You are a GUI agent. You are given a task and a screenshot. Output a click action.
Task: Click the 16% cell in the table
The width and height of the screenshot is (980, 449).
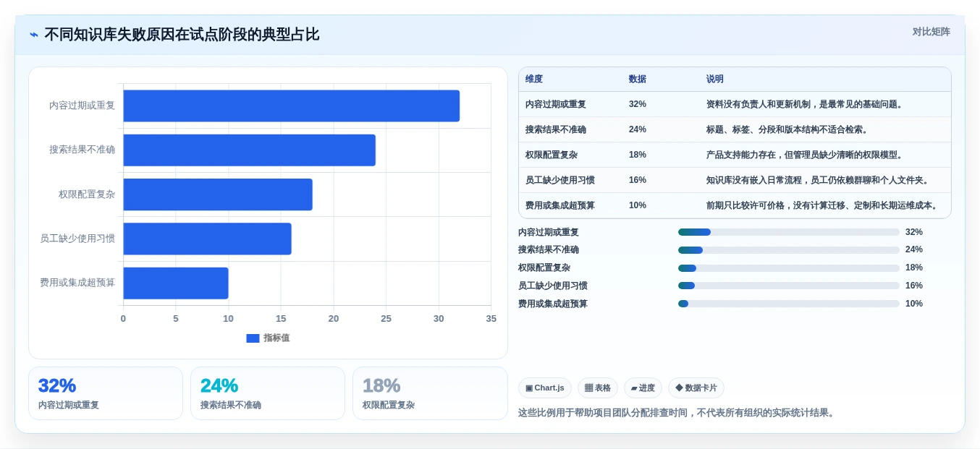pos(638,180)
